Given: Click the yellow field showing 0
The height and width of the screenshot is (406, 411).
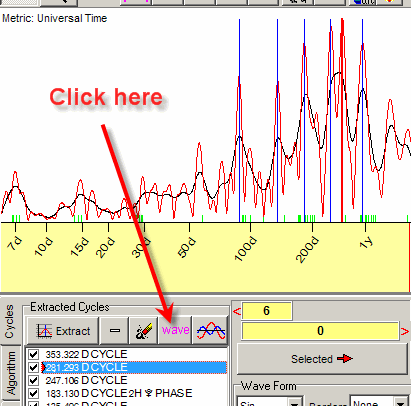Looking at the screenshot, I should click(320, 331).
